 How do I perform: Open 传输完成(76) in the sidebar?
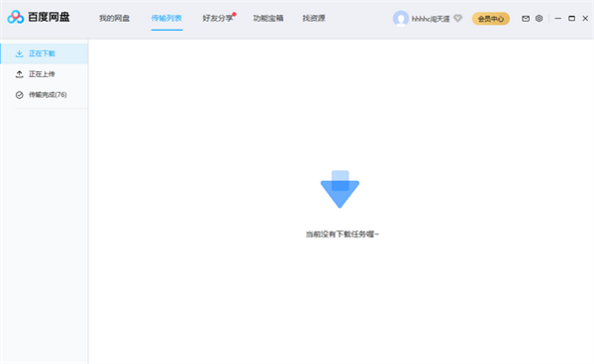pyautogui.click(x=45, y=95)
